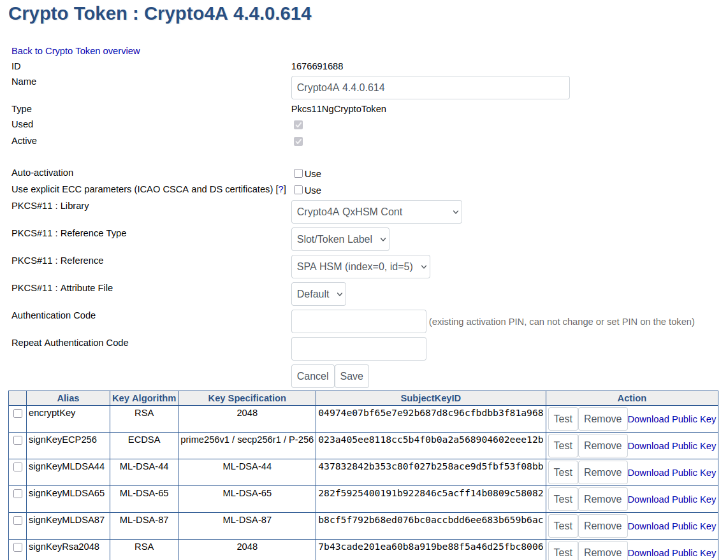Viewport: 728px width, 560px height.
Task: Test the encryptKey key
Action: click(562, 419)
